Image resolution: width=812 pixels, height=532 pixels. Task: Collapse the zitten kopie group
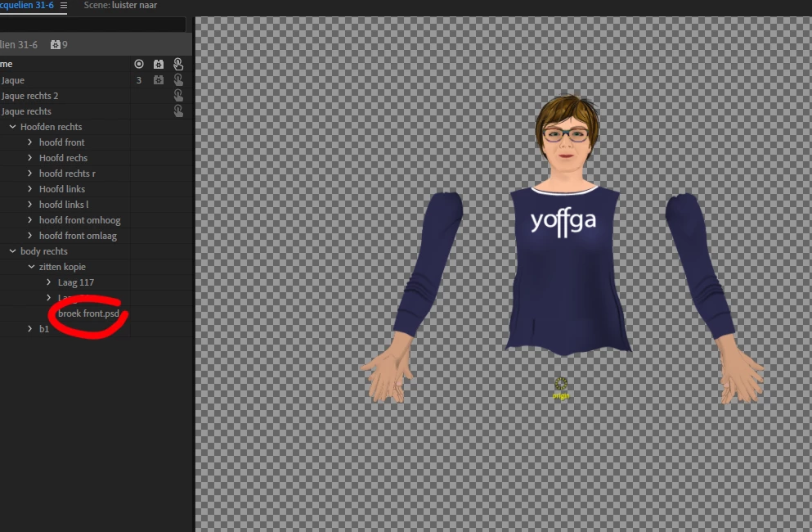coord(31,267)
